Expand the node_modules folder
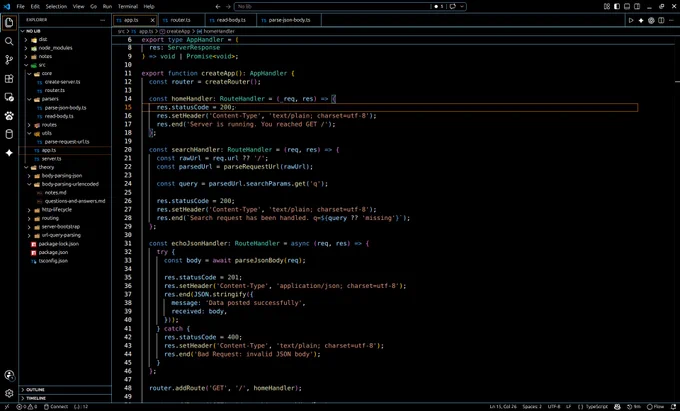The image size is (680, 411). tap(65, 48)
